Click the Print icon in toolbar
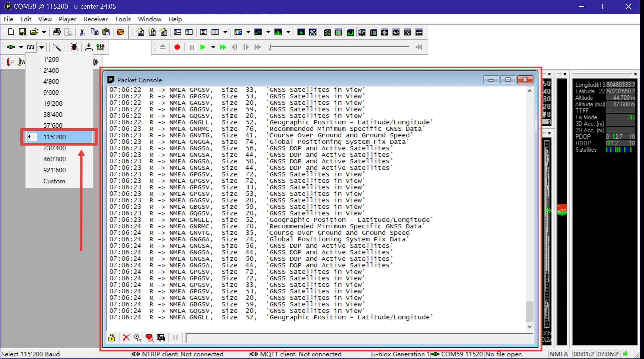The height and width of the screenshot is (359, 644). 57,32
